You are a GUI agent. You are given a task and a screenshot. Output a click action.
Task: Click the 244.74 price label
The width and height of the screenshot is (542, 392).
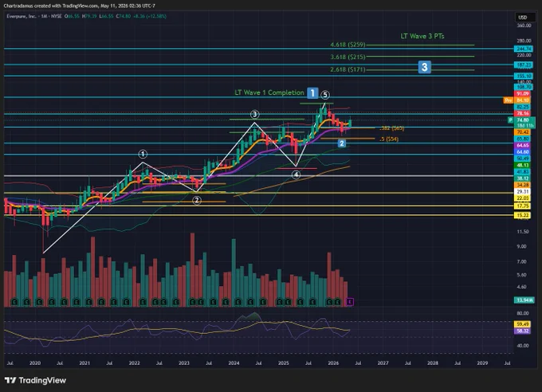[524, 49]
